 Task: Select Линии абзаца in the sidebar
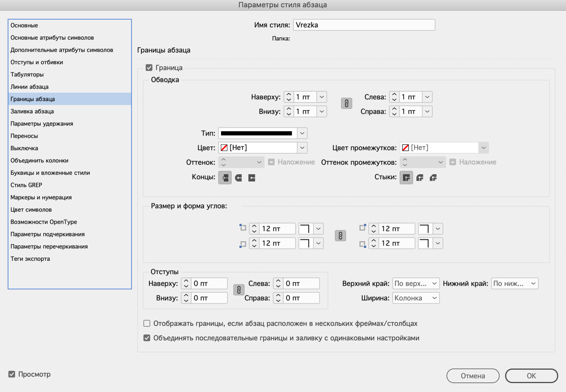(x=70, y=87)
